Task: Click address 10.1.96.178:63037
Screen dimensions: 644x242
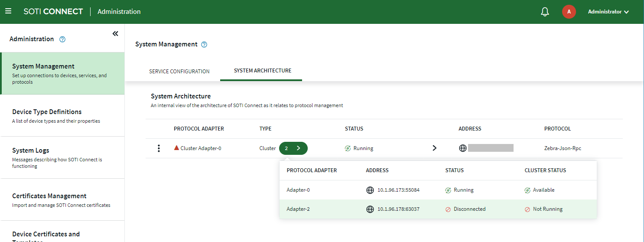Action: pyautogui.click(x=398, y=209)
